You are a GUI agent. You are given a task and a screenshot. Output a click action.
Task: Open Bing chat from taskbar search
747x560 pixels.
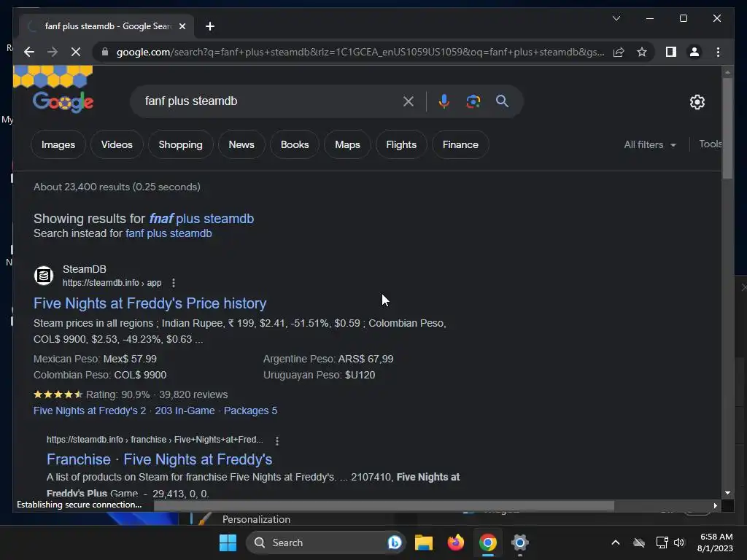395,542
